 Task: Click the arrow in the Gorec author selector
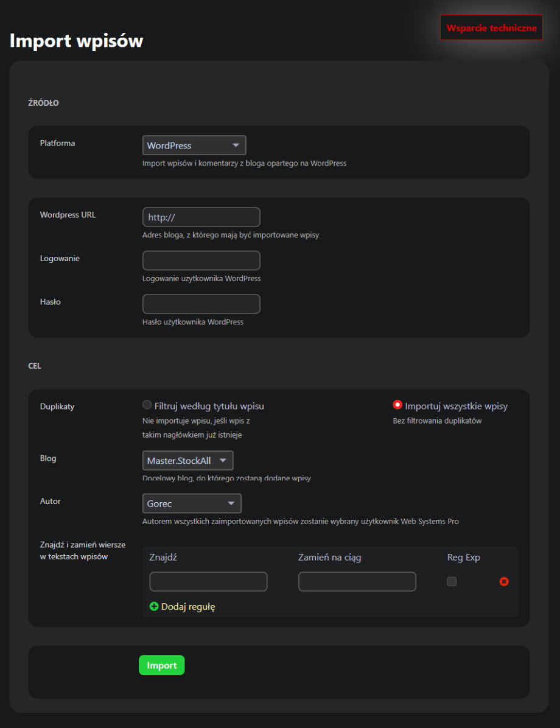231,503
